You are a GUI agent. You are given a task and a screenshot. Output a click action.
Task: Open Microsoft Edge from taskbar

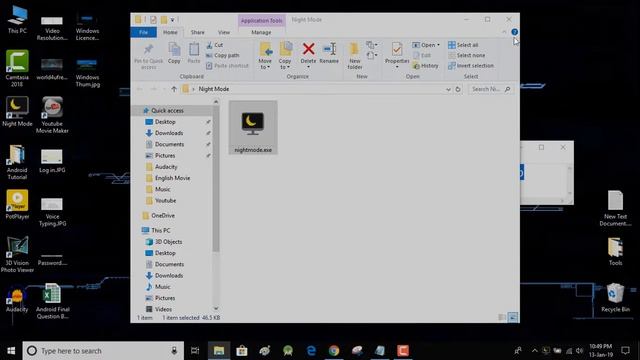point(311,351)
